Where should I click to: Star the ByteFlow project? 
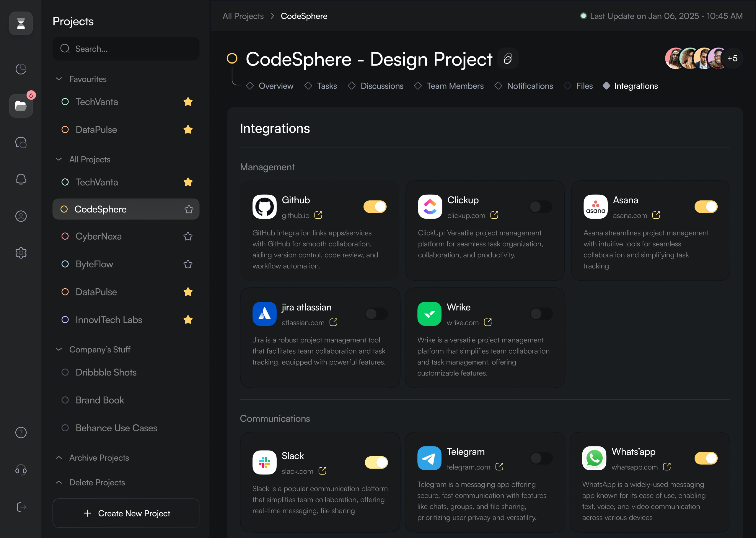click(x=188, y=264)
